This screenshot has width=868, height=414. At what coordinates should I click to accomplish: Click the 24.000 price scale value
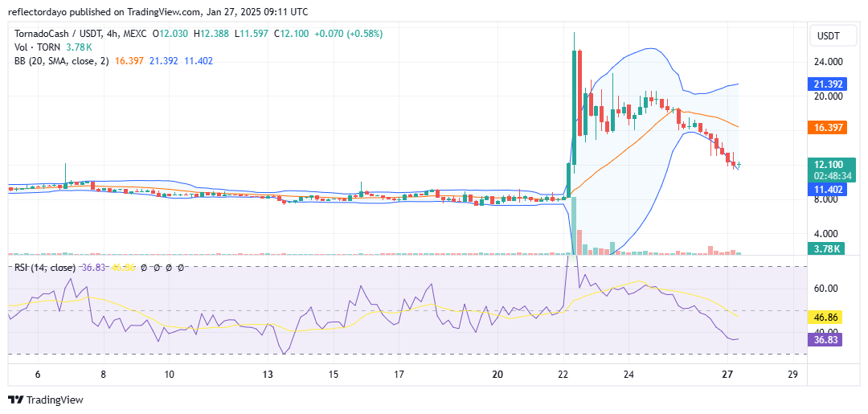pyautogui.click(x=829, y=61)
